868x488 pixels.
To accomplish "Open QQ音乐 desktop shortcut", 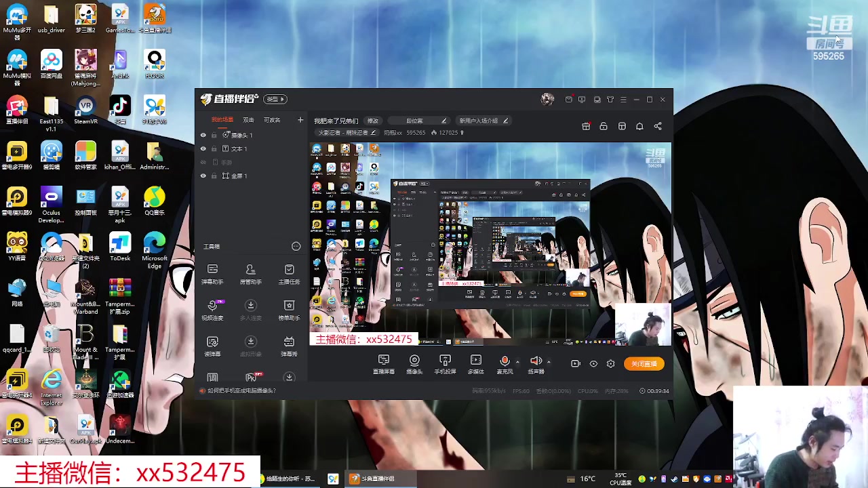I will coord(155,201).
